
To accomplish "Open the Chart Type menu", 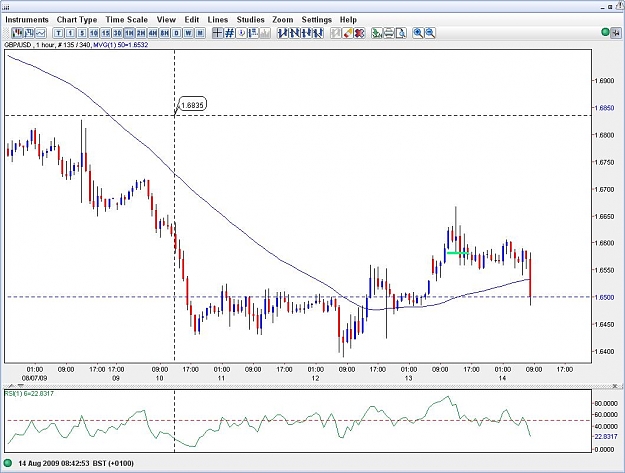I will click(77, 20).
